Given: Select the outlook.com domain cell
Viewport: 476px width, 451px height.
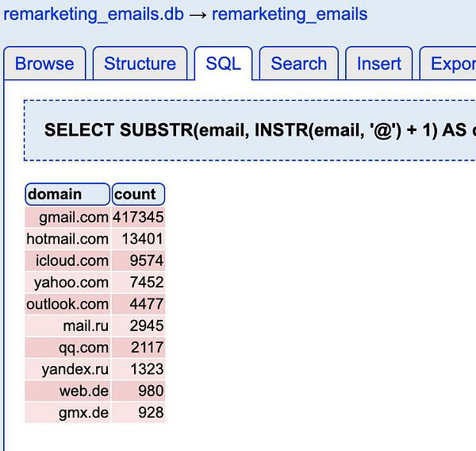Looking at the screenshot, I should (67, 304).
